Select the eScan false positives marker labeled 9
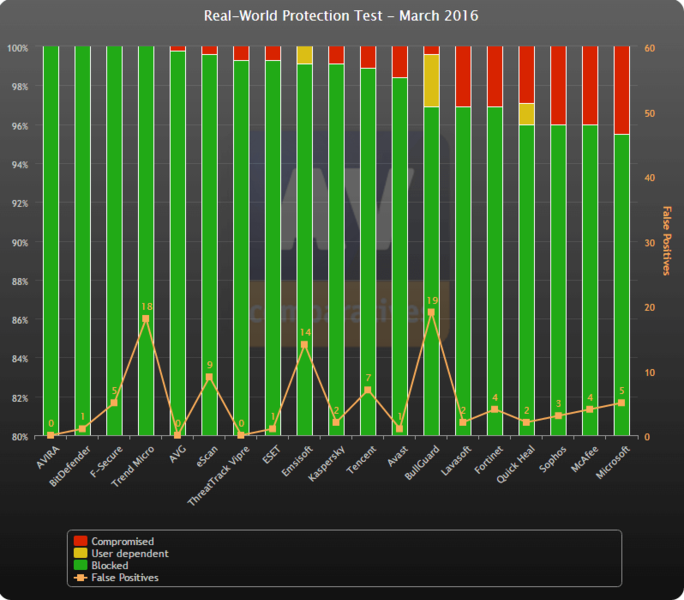This screenshot has height=600, width=684. 209,377
